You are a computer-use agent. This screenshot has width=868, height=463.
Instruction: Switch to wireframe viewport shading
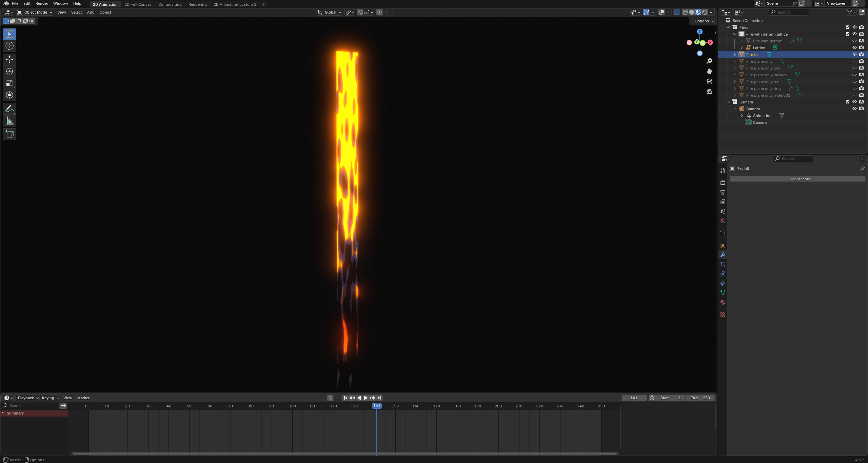(x=685, y=12)
